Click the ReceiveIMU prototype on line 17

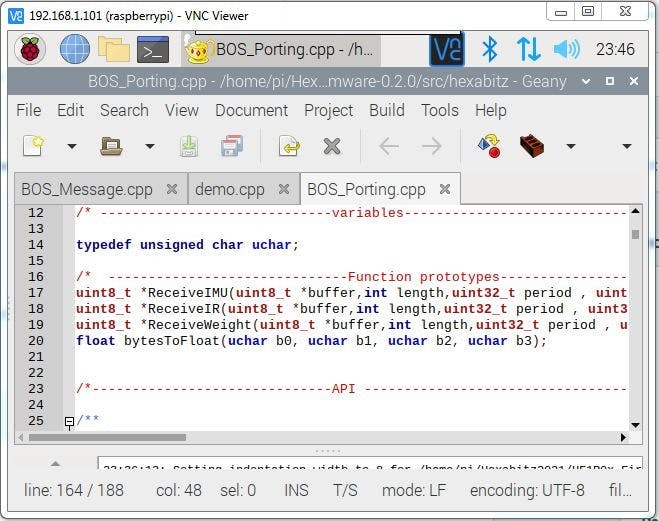click(351, 293)
